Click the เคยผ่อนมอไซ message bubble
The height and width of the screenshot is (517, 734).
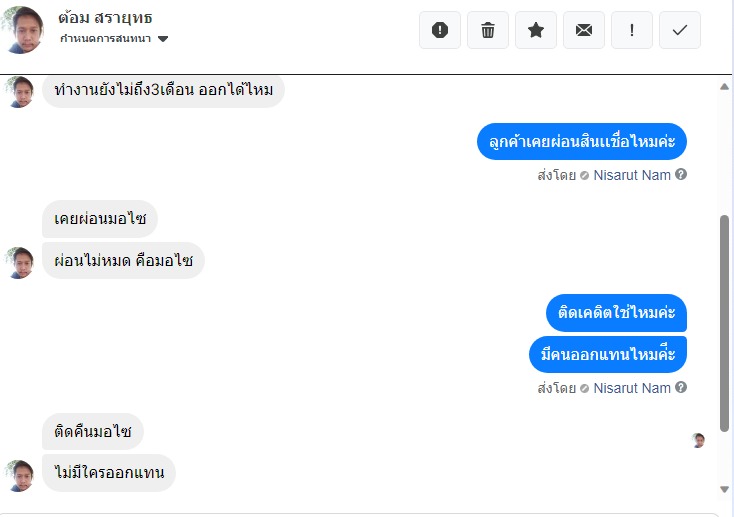tap(100, 219)
